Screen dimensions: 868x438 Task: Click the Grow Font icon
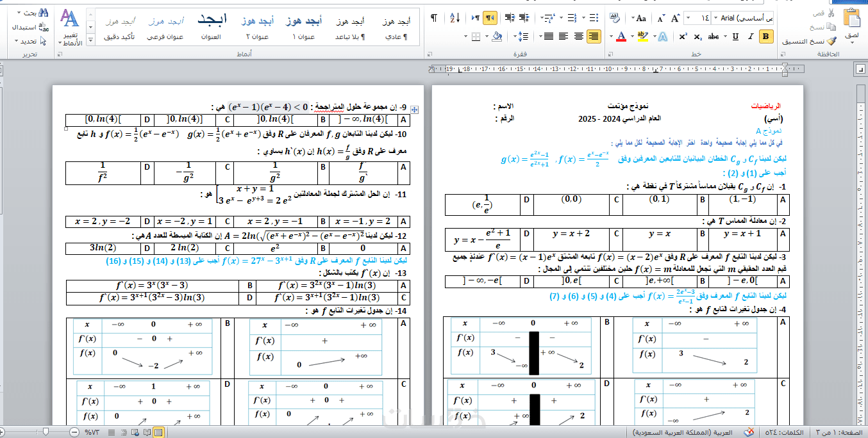tap(675, 18)
